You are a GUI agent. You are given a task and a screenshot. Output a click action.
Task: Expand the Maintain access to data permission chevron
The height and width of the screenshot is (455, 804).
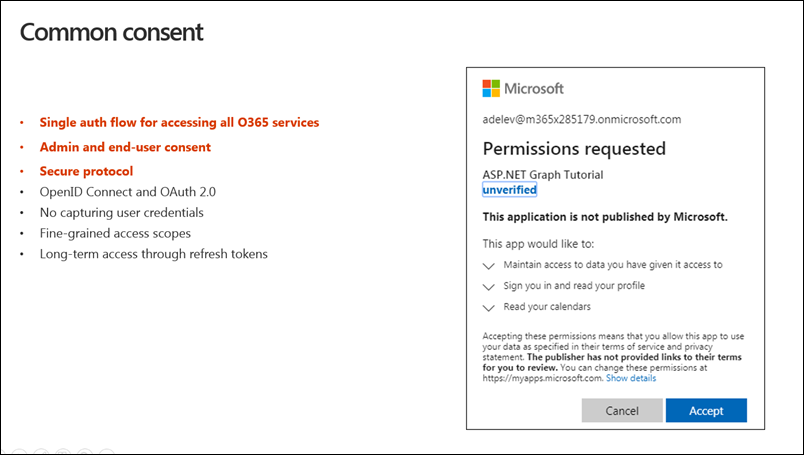tap(489, 266)
